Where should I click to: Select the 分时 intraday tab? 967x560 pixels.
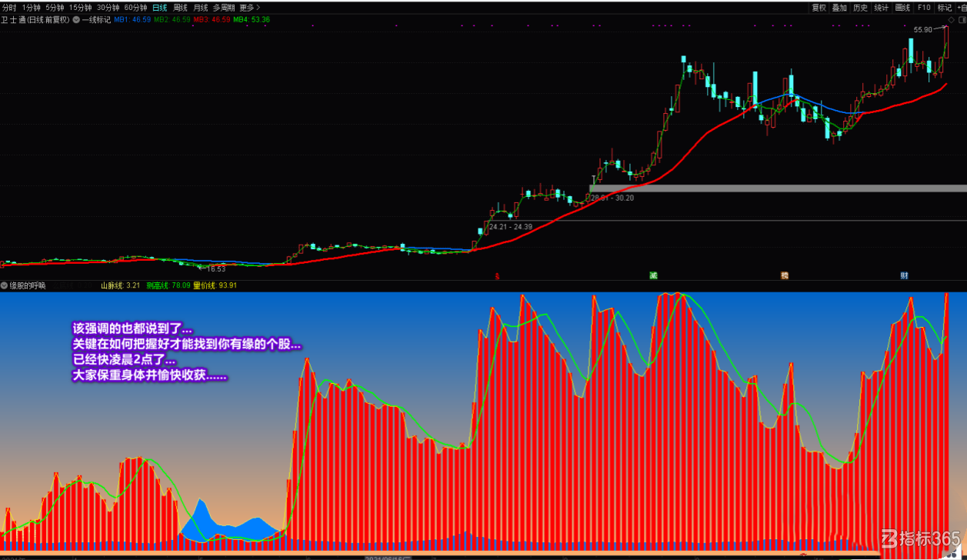point(9,8)
